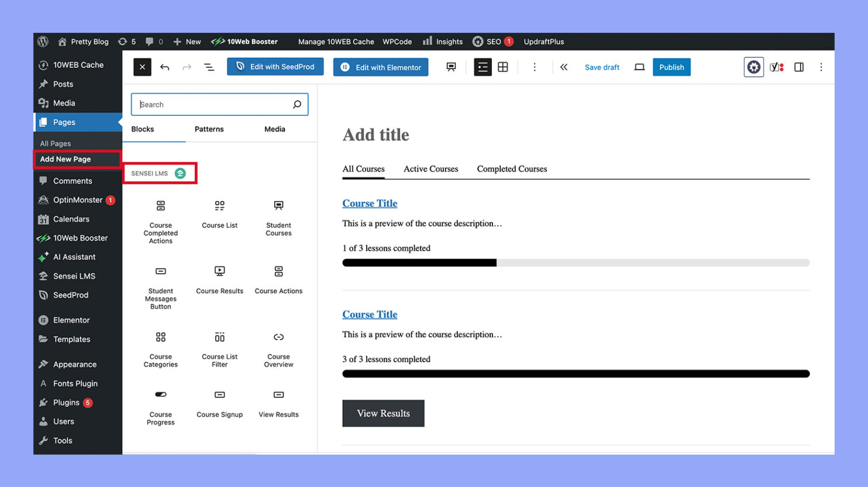Switch to the Patterns tab
The image size is (868, 487).
tap(209, 129)
